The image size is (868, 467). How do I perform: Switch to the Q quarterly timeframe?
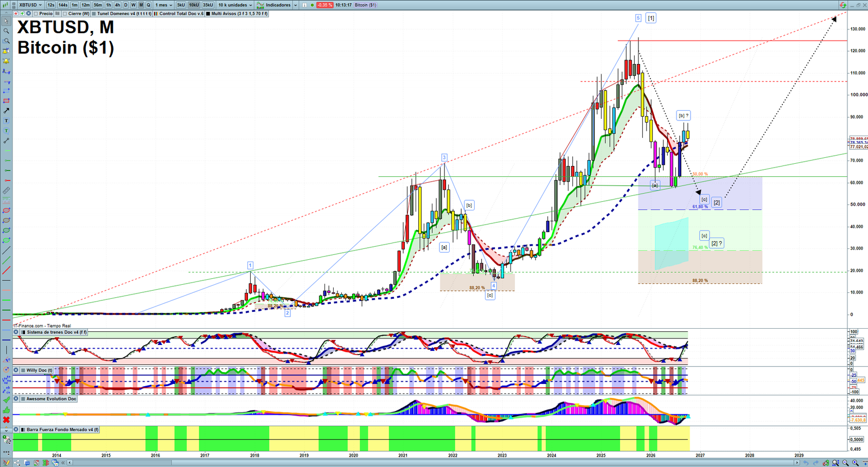pyautogui.click(x=148, y=5)
